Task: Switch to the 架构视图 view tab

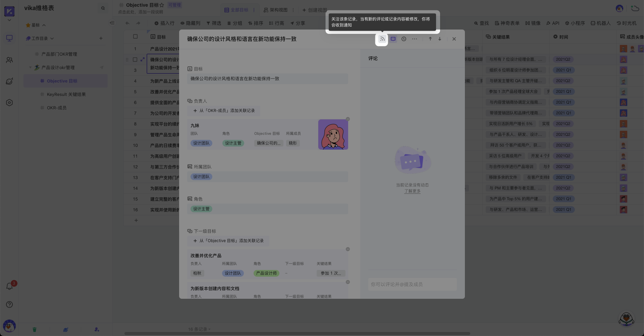Action: click(x=275, y=10)
